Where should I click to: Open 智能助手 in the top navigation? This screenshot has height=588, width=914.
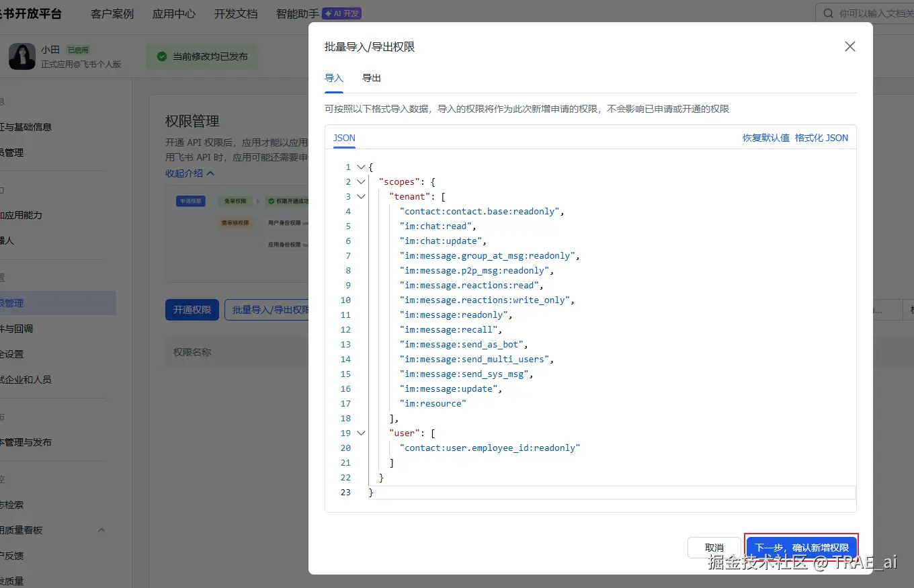[298, 13]
